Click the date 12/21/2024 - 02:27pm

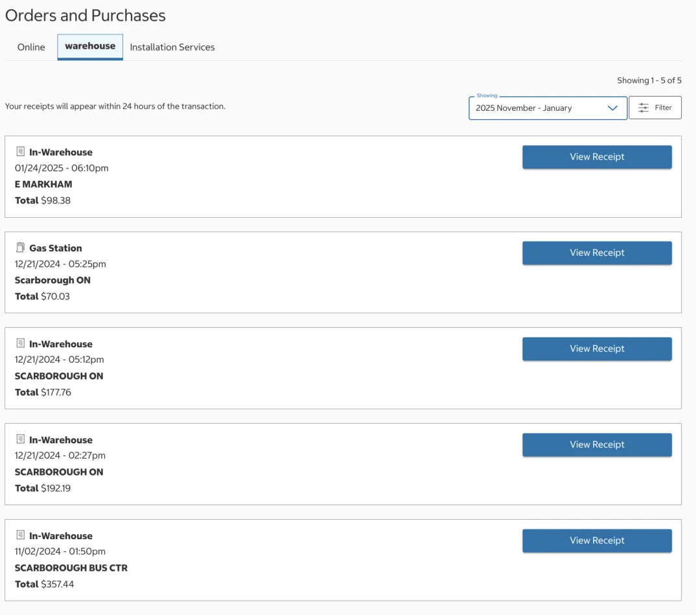point(60,456)
